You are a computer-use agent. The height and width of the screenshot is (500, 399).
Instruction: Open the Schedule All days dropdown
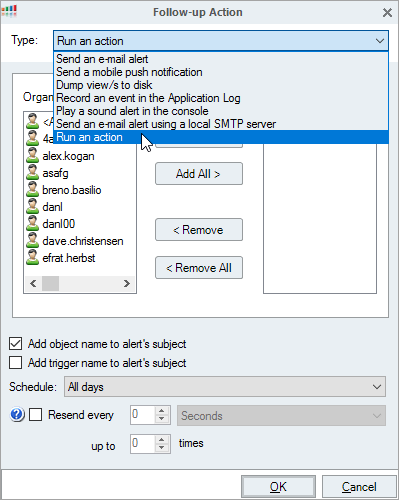pos(225,387)
